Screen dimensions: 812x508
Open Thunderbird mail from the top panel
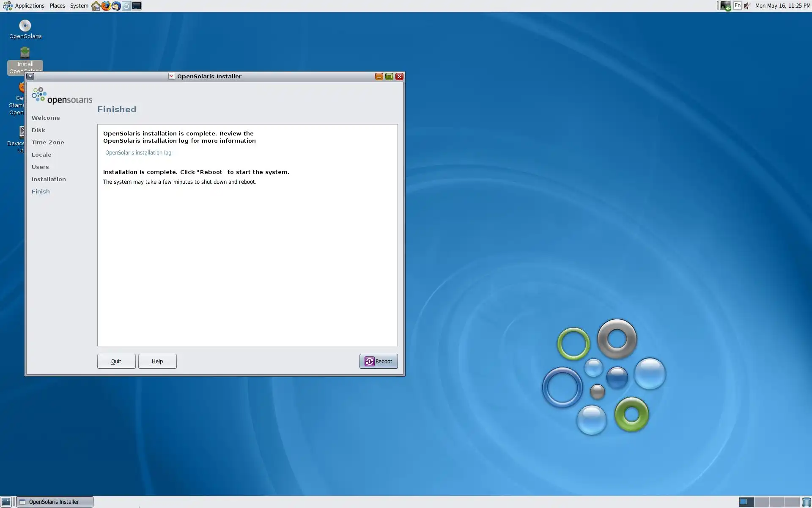(116, 6)
